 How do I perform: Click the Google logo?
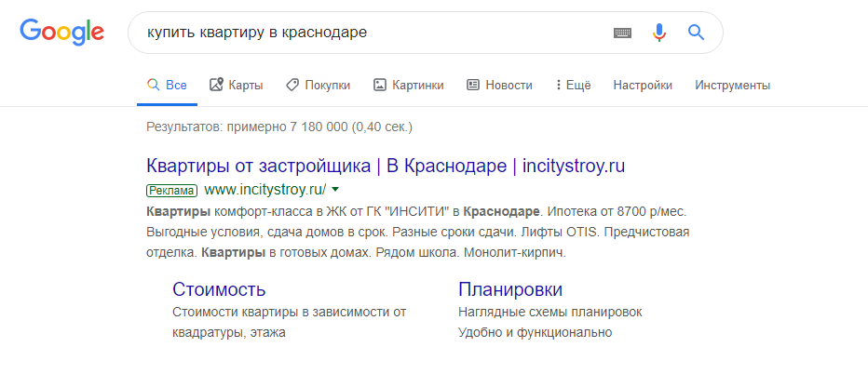point(62,32)
